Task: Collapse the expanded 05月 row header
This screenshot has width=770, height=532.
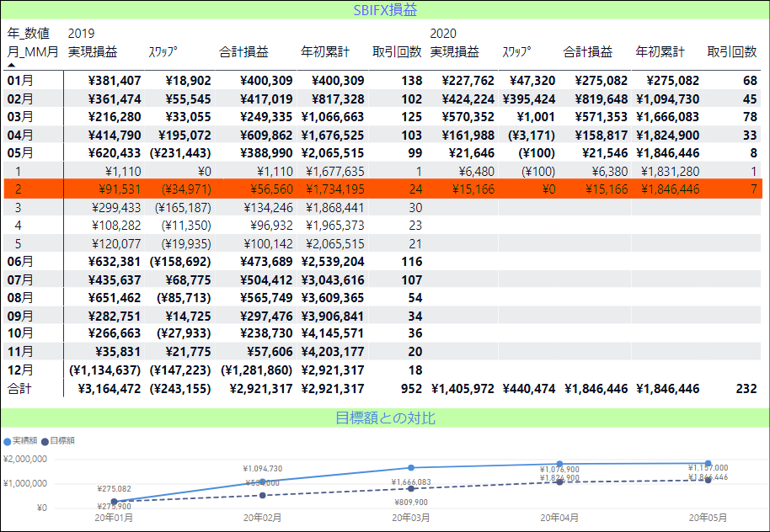Action: click(20, 153)
